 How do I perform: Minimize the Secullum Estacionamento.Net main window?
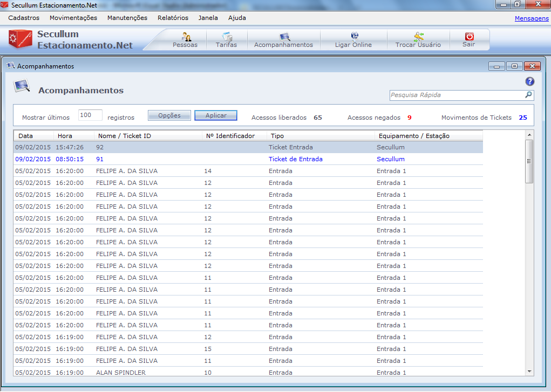point(504,4)
